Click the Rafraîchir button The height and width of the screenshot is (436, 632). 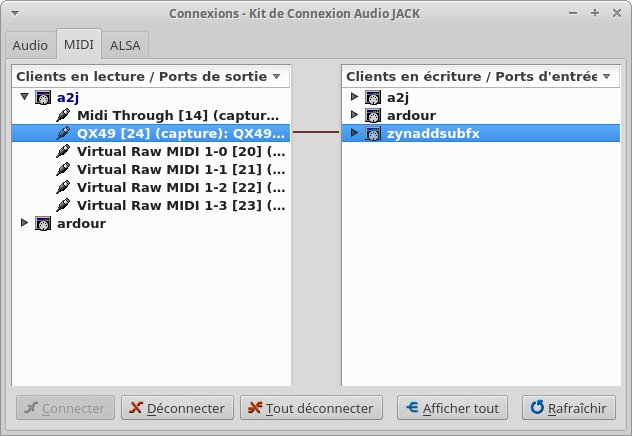568,408
